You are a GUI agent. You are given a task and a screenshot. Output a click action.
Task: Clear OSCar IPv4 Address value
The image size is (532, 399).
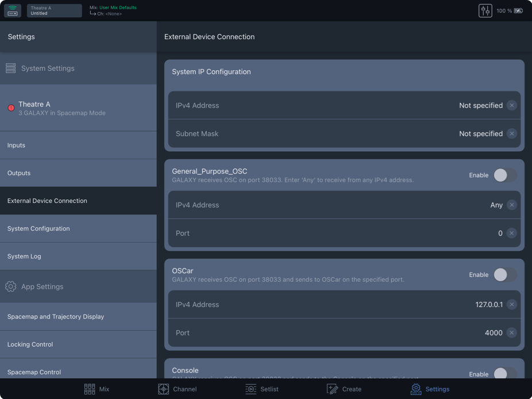512,304
